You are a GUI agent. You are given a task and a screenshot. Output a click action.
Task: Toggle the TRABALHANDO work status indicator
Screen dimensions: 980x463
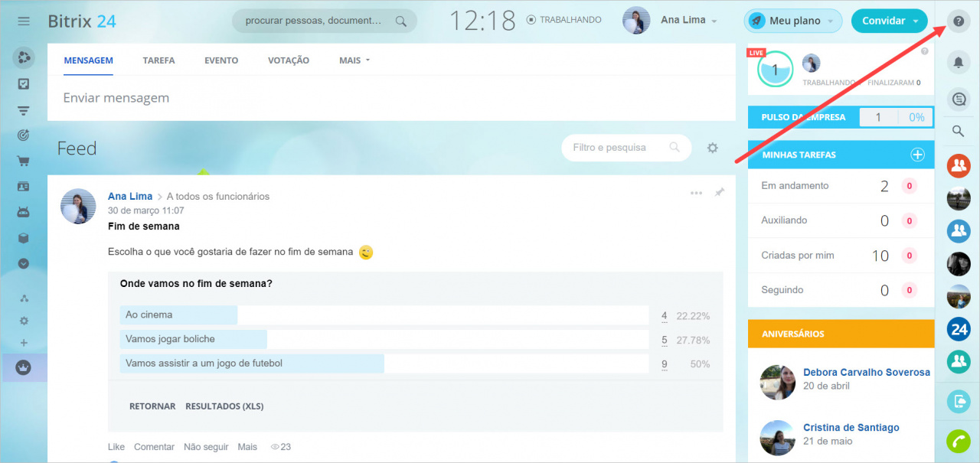[564, 19]
